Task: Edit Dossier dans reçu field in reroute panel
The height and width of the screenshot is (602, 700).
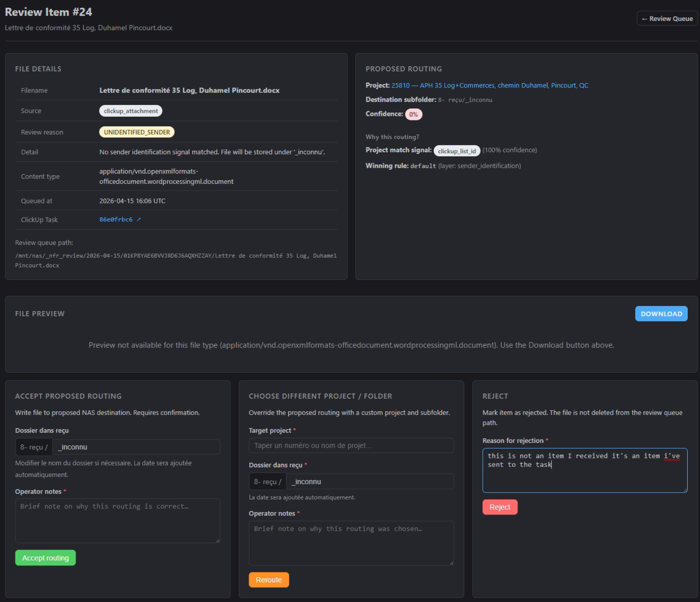Action: 369,482
